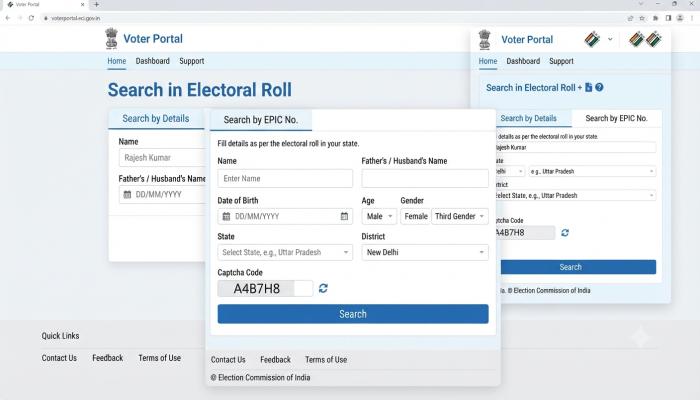Select the Female gender option
Viewport: 700px width, 400px height.
416,216
